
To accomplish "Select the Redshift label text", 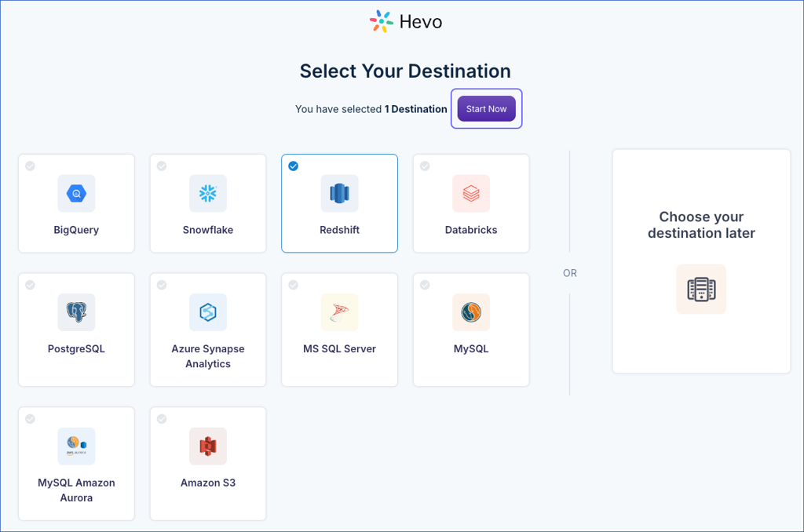I will 339,230.
